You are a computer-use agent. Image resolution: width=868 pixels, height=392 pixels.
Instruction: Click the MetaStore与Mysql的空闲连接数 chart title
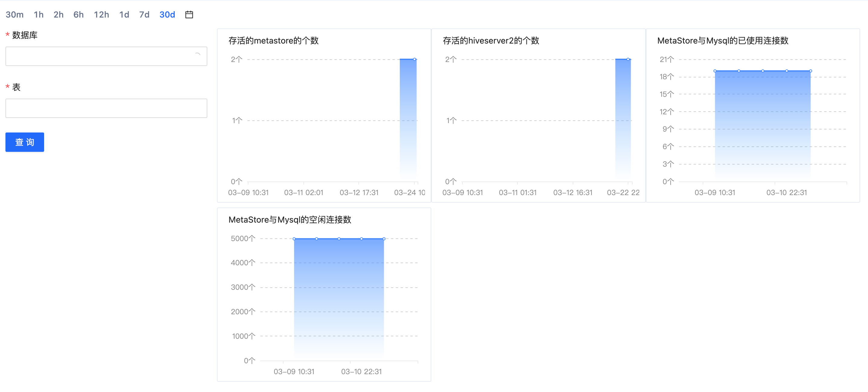tap(290, 220)
